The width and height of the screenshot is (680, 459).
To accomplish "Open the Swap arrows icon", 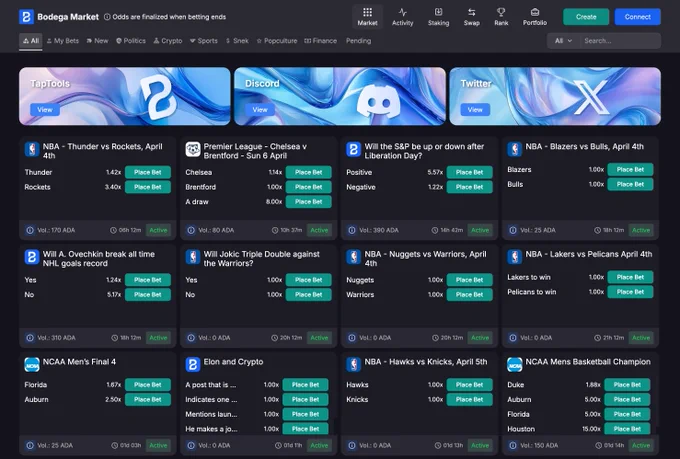I will pyautogui.click(x=471, y=12).
